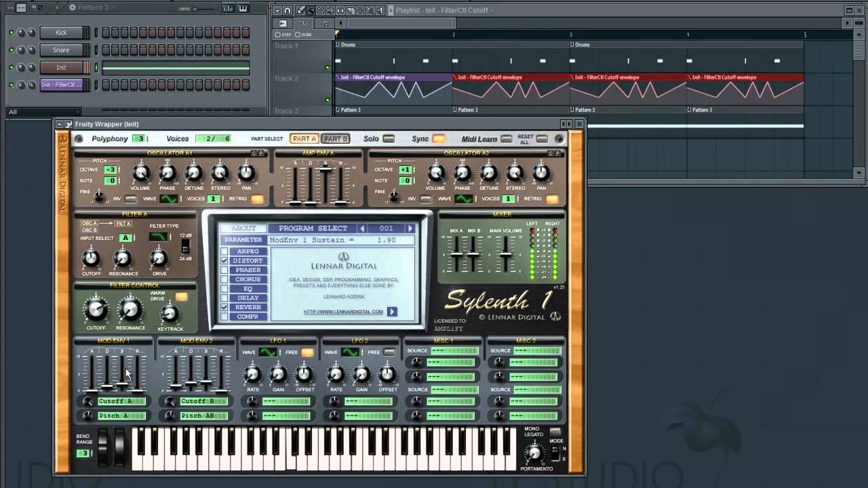Open the Oscillator A2 wave selector
The image size is (868, 488).
coord(464,199)
